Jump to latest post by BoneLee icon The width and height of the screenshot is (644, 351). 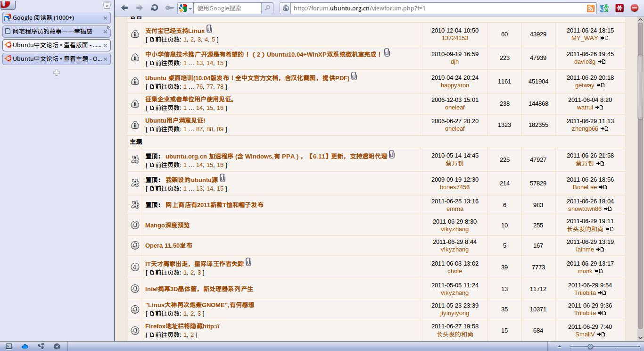[x=603, y=187]
